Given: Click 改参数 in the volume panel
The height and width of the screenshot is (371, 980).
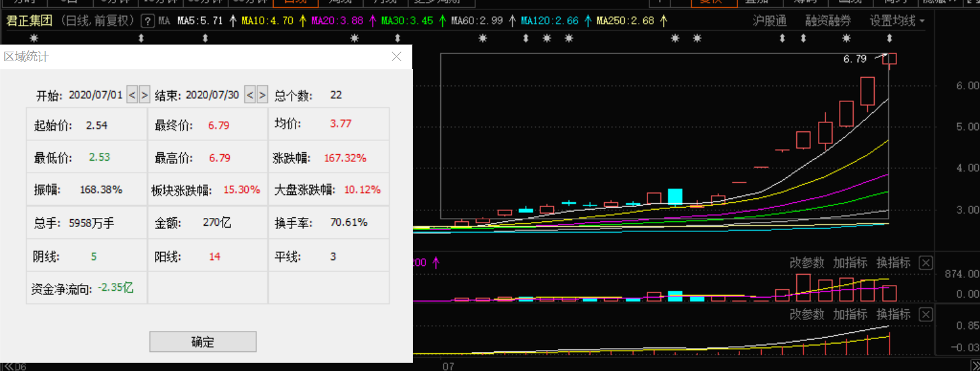Looking at the screenshot, I should [807, 263].
